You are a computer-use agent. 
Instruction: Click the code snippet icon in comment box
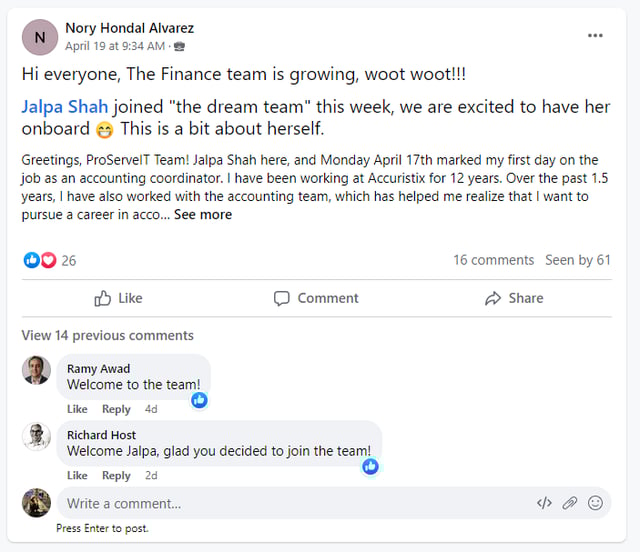(x=544, y=503)
